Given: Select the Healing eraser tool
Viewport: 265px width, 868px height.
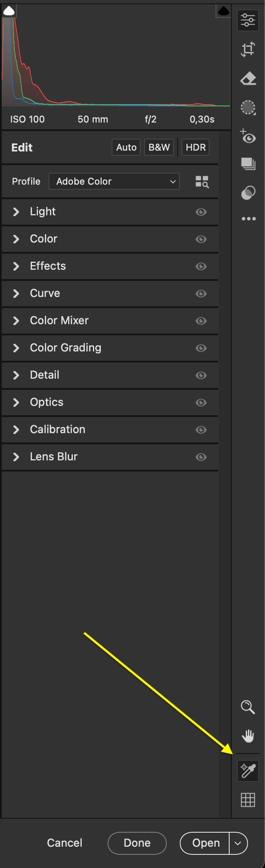Looking at the screenshot, I should 248,79.
